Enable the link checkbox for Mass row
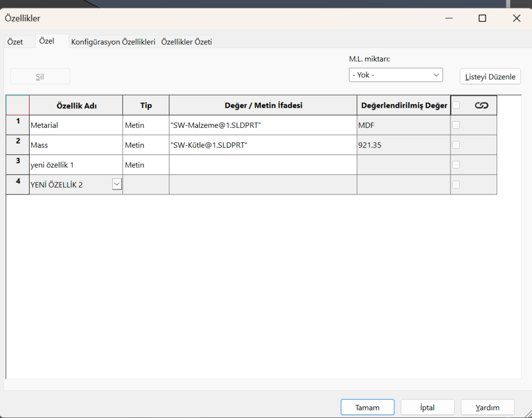Screen dimensions: 532x418 point(456,145)
